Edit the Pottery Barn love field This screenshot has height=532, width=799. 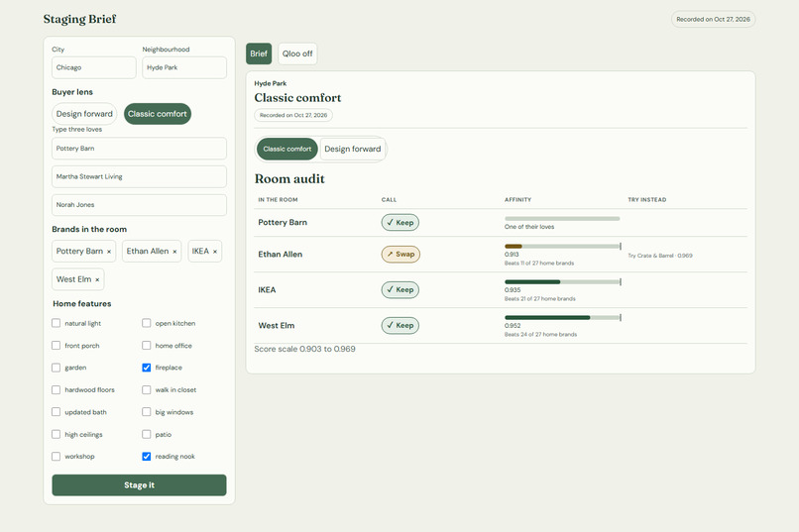click(x=139, y=149)
